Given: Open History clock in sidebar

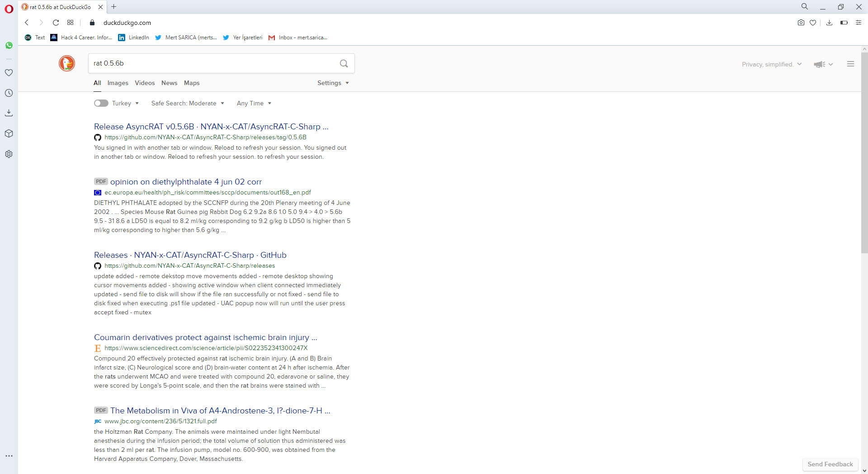Looking at the screenshot, I should [9, 93].
